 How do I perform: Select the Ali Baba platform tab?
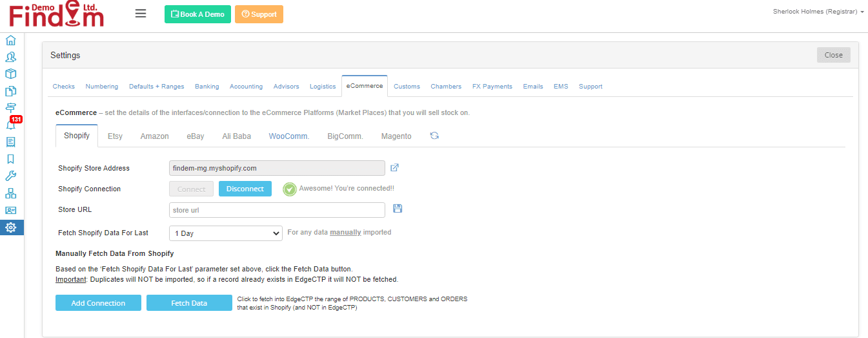tap(236, 136)
